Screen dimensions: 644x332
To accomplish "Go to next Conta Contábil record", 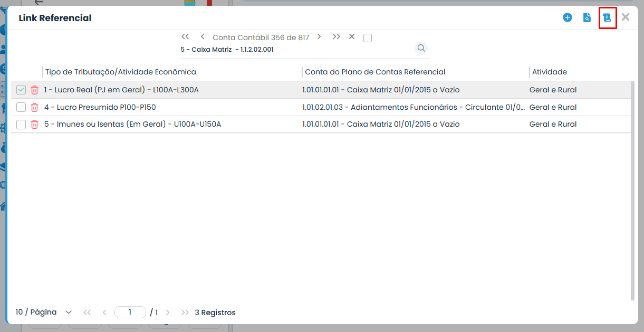I will pyautogui.click(x=319, y=37).
